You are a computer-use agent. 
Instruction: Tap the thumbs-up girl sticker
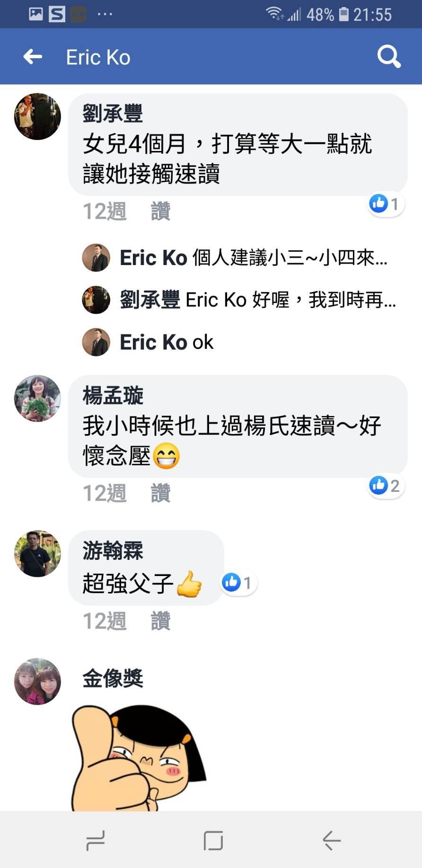point(138,757)
